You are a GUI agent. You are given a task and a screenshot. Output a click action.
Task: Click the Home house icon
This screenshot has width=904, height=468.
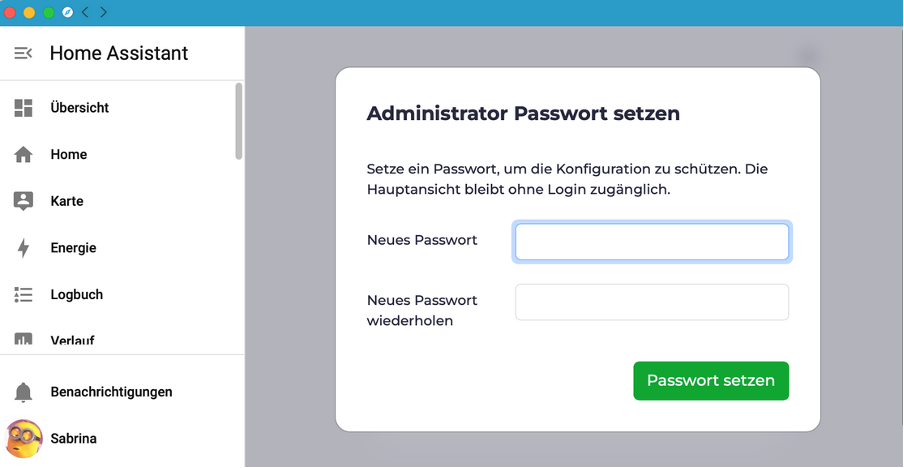tap(23, 155)
